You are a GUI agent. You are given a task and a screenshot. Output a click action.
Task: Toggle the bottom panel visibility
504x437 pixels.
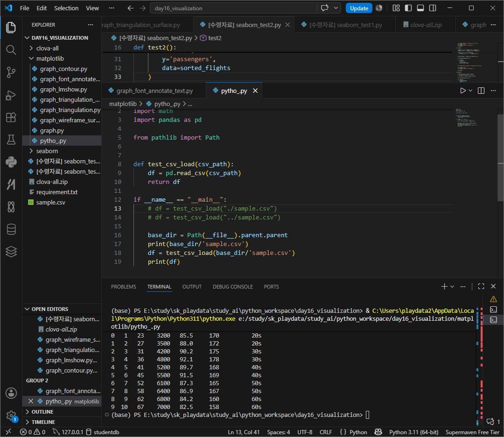[x=420, y=8]
